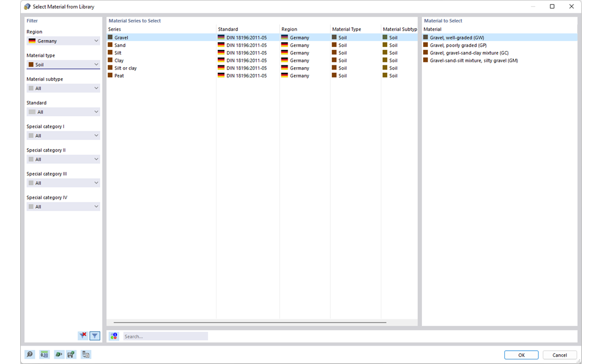The image size is (602, 364).
Task: Click the horizontal scrollbar under series table
Action: tap(250, 322)
